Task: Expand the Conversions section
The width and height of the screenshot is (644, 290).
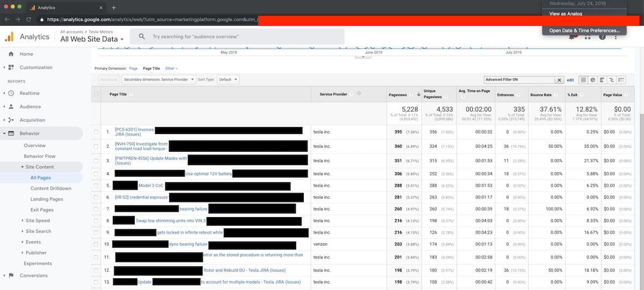Action: [4, 276]
